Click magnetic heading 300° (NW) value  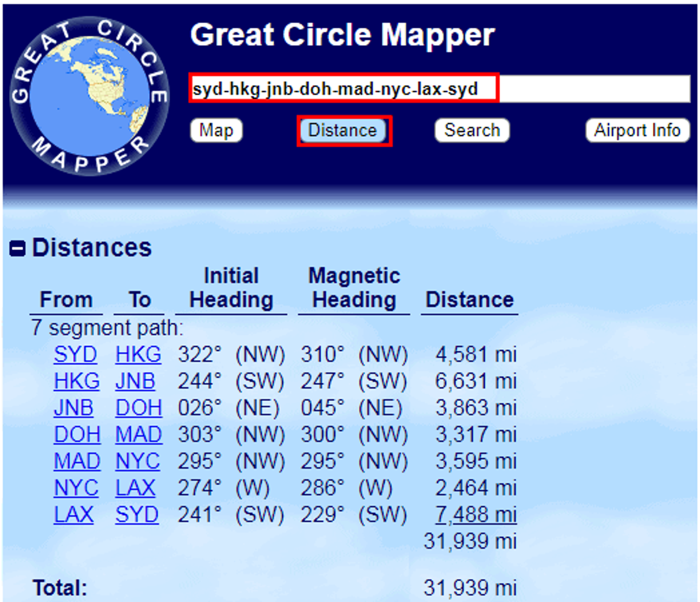pos(355,435)
